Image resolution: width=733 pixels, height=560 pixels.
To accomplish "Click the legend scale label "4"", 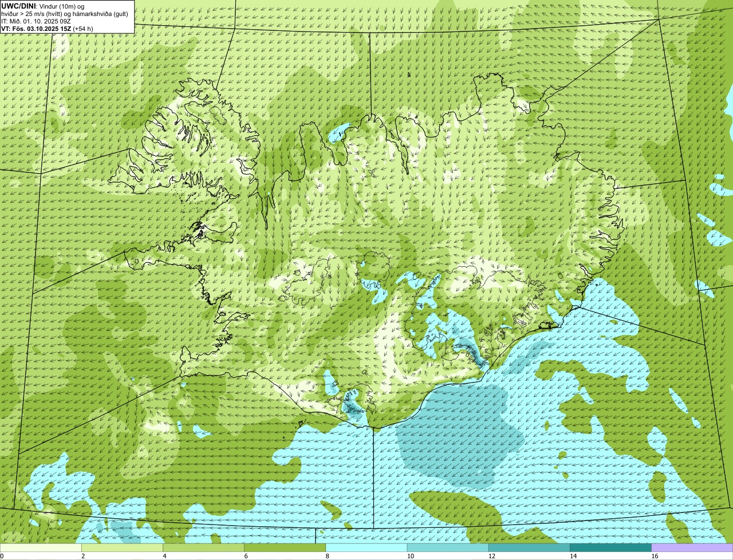I will pos(164,556).
